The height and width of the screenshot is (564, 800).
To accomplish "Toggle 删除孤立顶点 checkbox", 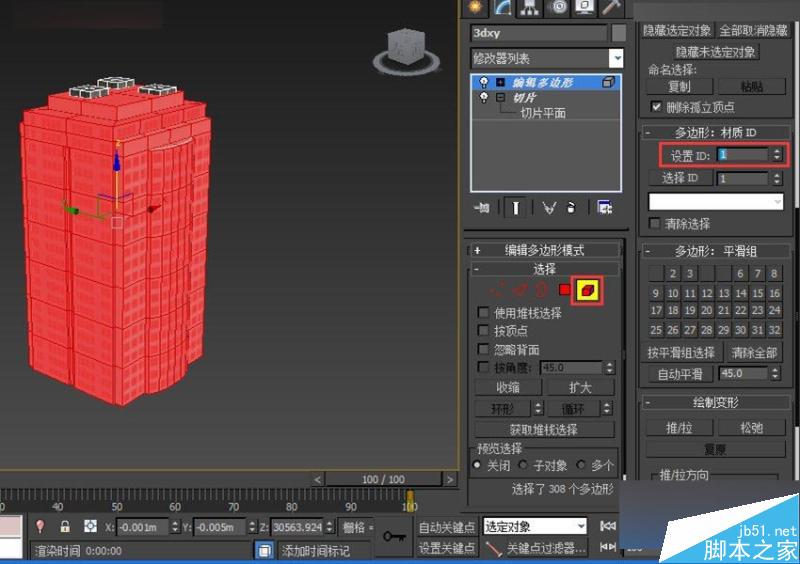I will click(x=657, y=107).
